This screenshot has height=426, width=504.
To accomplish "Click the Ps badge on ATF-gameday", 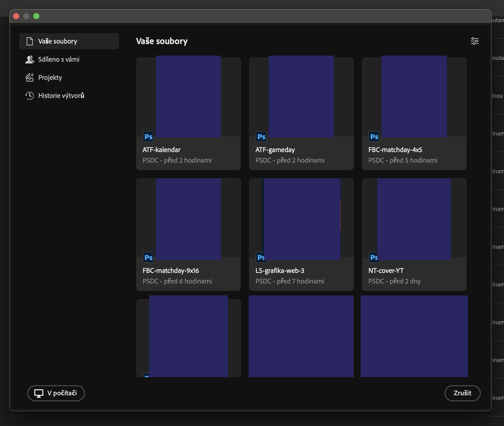I will pyautogui.click(x=261, y=137).
